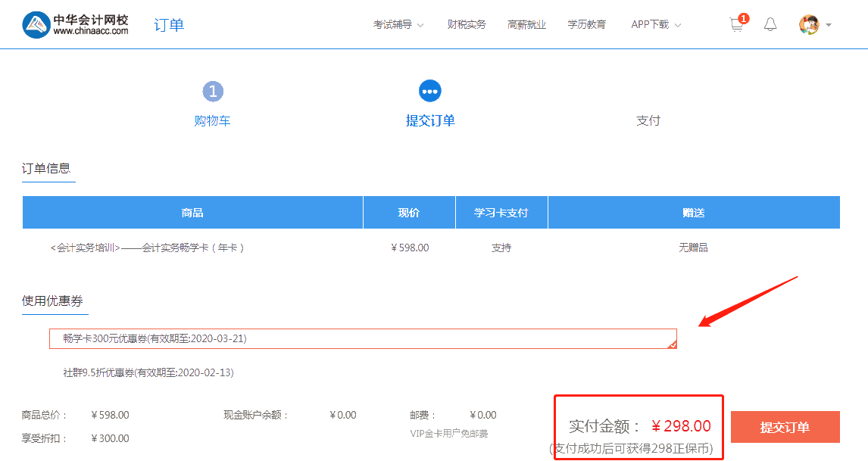Click the orange 提交订单 button
The image size is (868, 461).
785,427
